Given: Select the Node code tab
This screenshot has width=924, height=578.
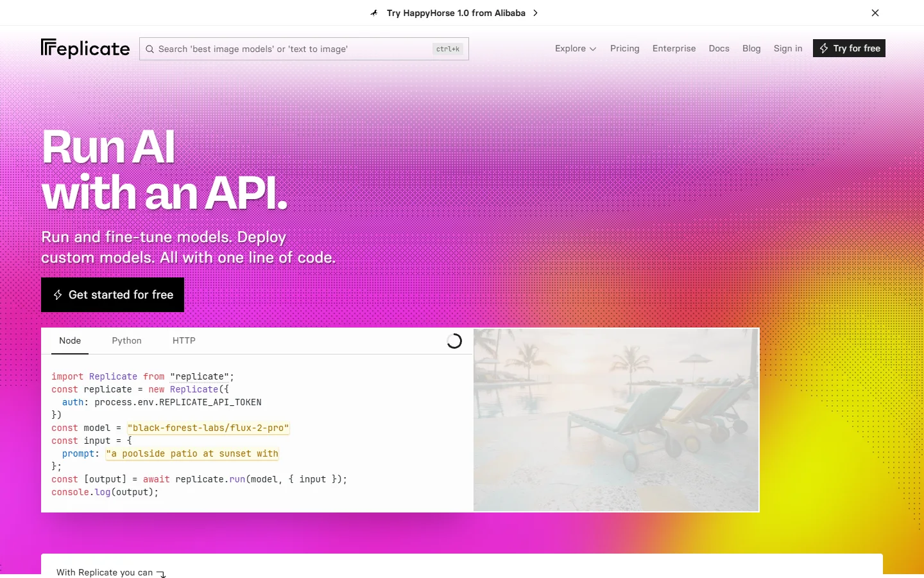Looking at the screenshot, I should [70, 341].
